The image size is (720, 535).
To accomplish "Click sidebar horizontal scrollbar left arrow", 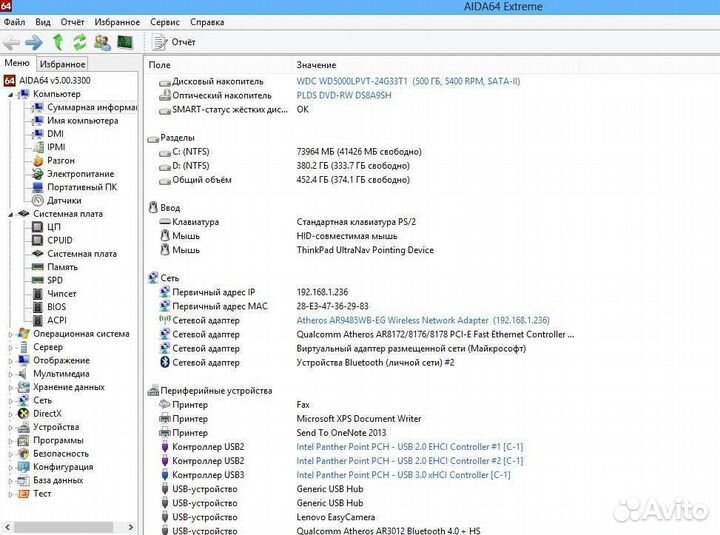I will (x=7, y=527).
